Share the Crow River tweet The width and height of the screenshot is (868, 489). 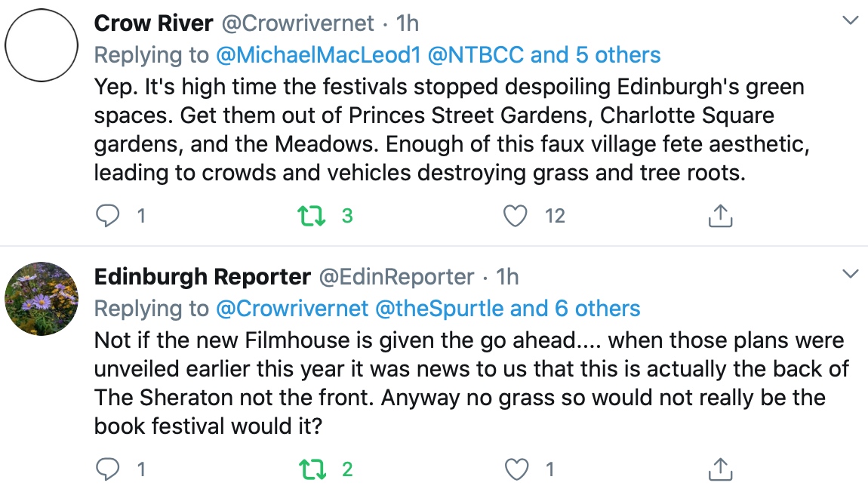pos(721,217)
